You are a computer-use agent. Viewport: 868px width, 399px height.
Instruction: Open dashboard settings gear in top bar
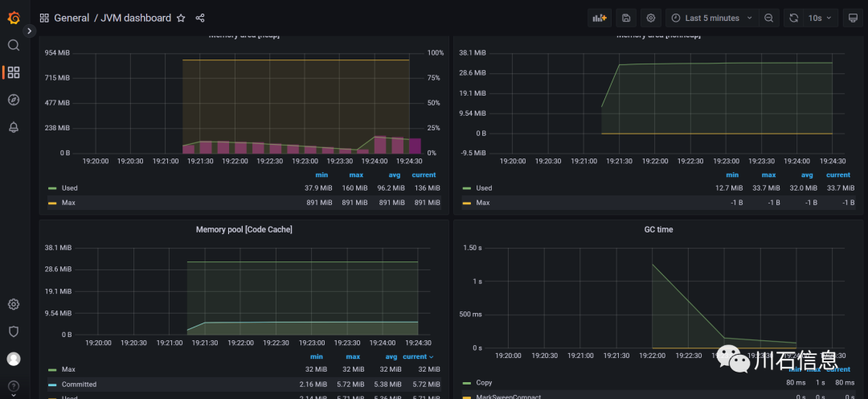click(651, 18)
